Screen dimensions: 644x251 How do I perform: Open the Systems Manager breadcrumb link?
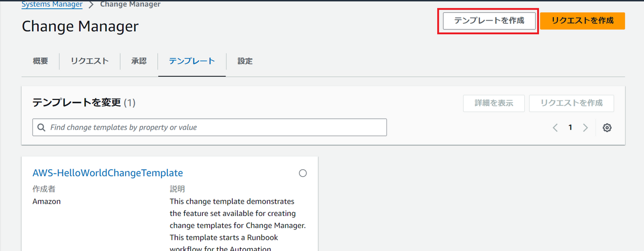(x=52, y=4)
